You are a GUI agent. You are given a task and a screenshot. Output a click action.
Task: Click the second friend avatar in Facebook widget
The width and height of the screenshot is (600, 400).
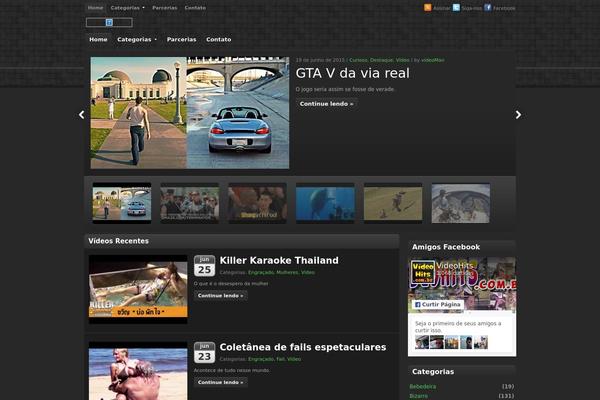437,342
